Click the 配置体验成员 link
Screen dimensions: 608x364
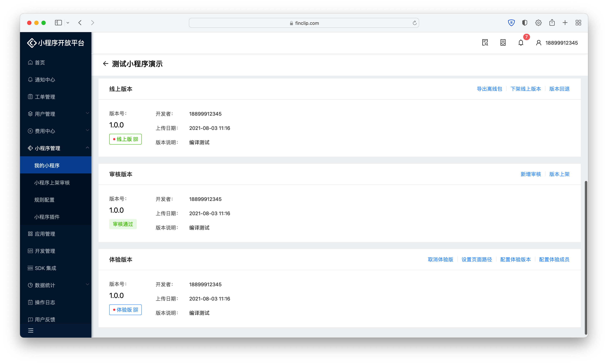[x=554, y=259]
